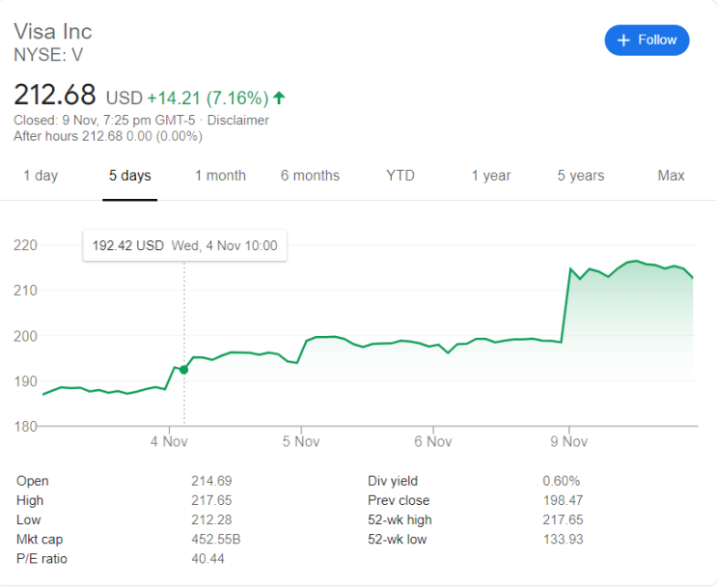Click the +14.21 (7.16%) change value
Image resolution: width=717 pixels, height=588 pixels.
coord(208,98)
